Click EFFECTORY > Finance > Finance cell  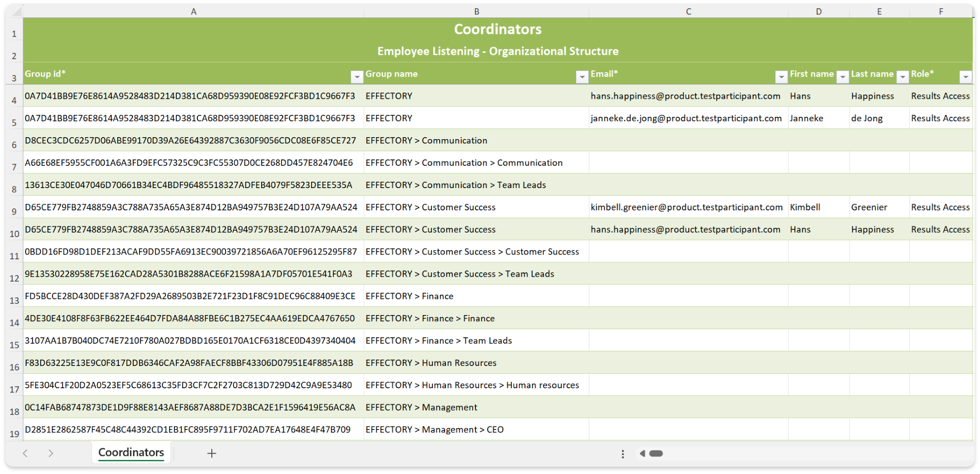(476, 318)
